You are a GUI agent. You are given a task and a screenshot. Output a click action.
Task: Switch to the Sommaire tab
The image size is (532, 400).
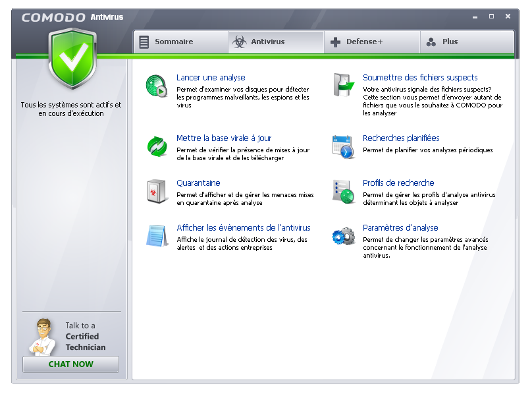click(181, 42)
